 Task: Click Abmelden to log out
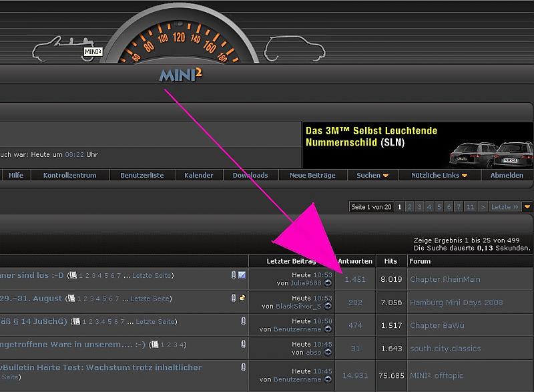507,176
